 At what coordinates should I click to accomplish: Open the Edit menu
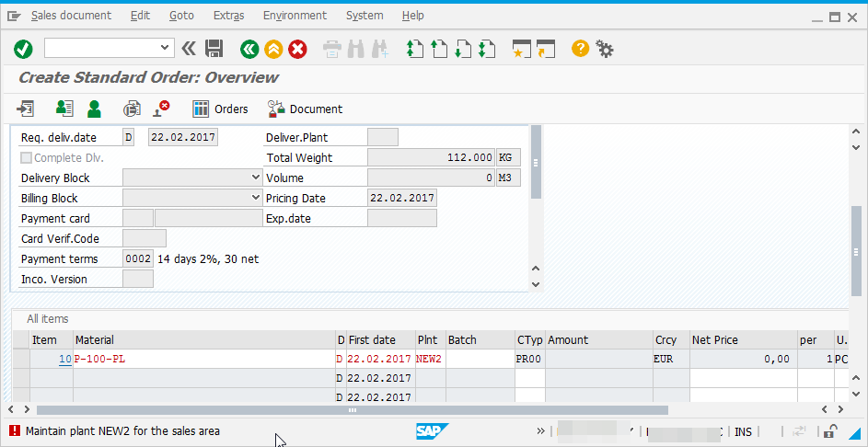pos(140,16)
